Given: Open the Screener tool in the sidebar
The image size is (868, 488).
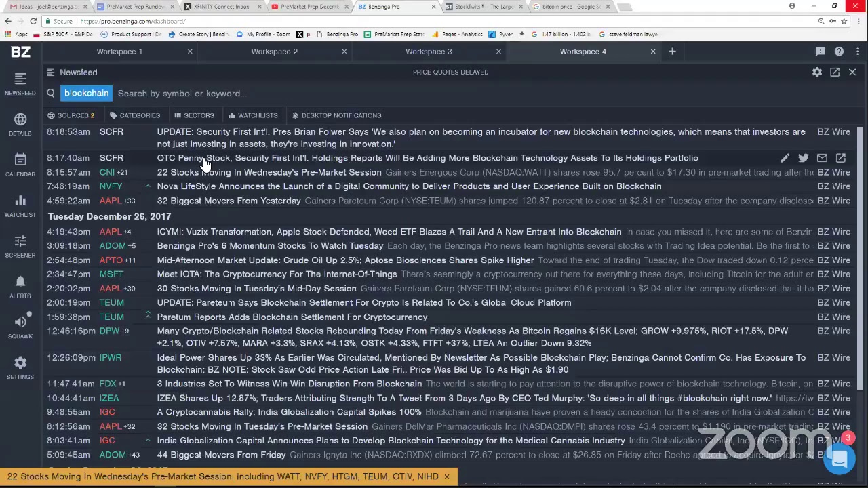Looking at the screenshot, I should pyautogui.click(x=20, y=247).
